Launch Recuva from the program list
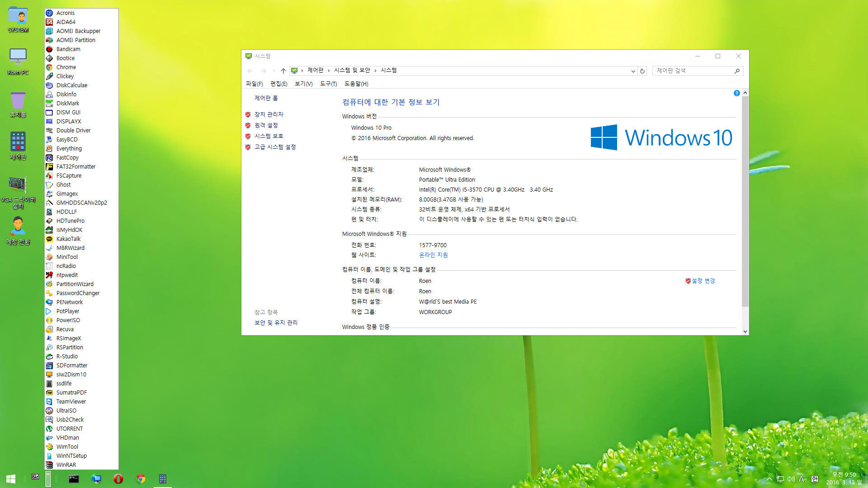The width and height of the screenshot is (868, 488). coord(81,329)
